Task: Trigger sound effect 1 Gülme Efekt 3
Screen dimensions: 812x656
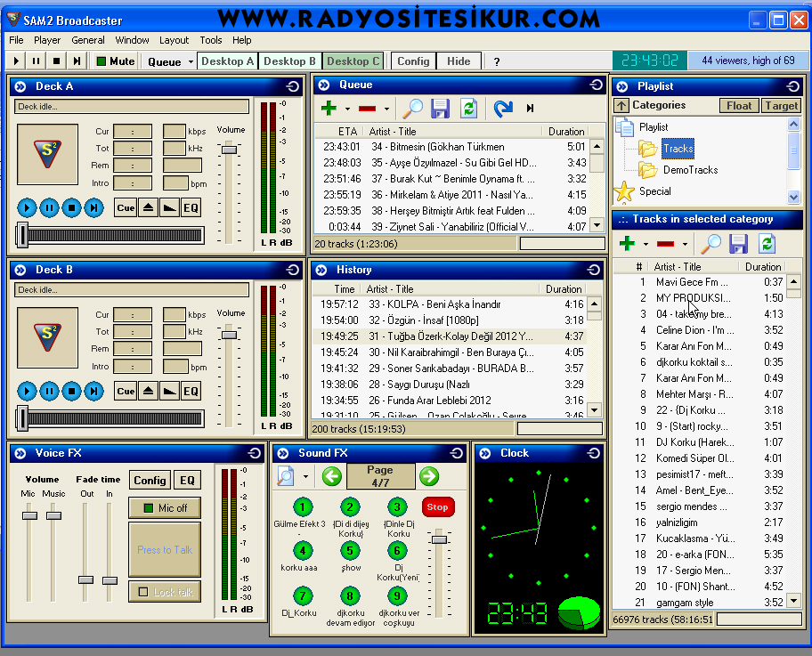Action: point(303,507)
